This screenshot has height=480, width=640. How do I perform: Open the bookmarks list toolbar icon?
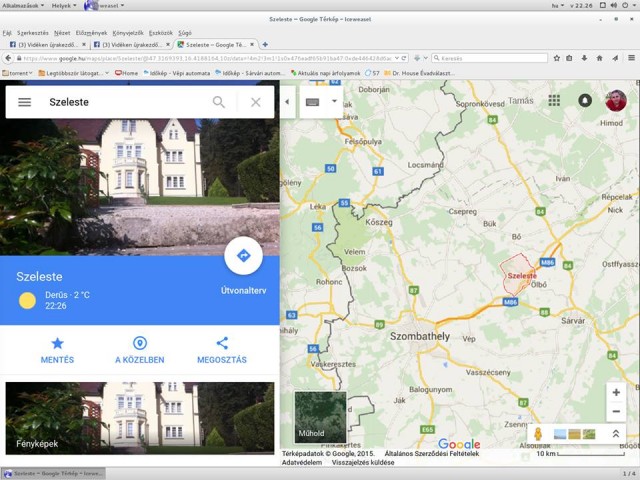click(x=569, y=58)
